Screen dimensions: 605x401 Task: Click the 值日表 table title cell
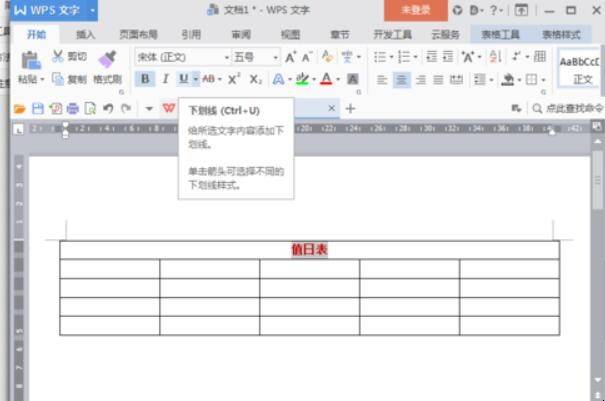tap(309, 250)
